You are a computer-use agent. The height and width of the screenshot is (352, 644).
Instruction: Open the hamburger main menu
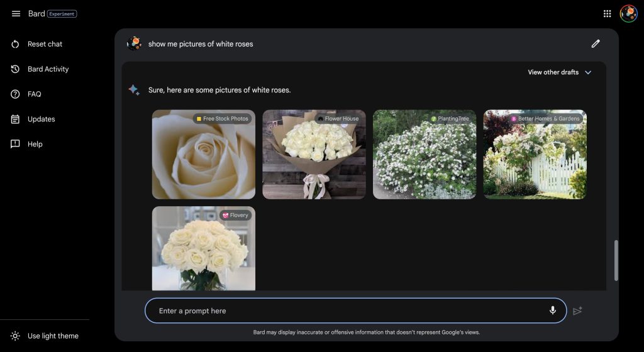tap(16, 14)
